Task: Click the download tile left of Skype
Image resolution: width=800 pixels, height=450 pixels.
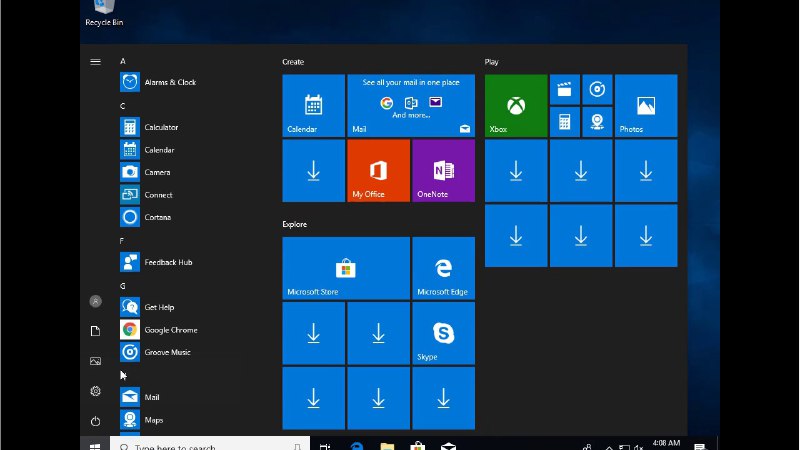Action: click(x=378, y=333)
